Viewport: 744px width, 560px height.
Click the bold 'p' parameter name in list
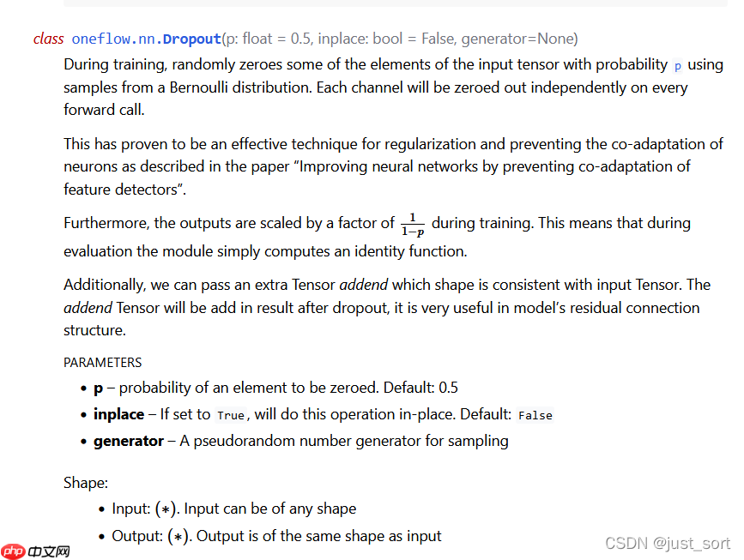coord(98,388)
